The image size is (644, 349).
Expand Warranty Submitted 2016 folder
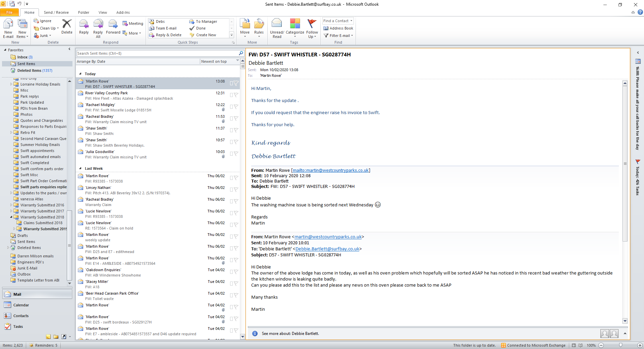pyautogui.click(x=11, y=205)
